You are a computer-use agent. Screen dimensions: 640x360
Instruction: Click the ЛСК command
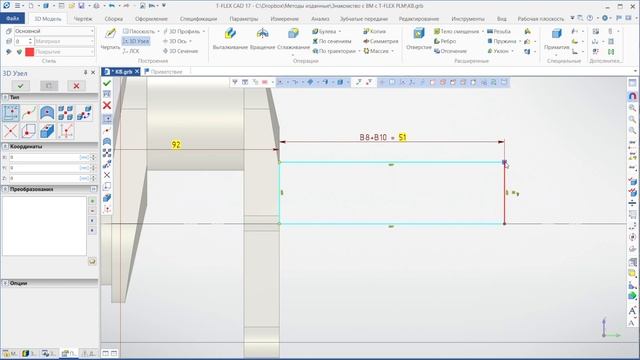131,51
